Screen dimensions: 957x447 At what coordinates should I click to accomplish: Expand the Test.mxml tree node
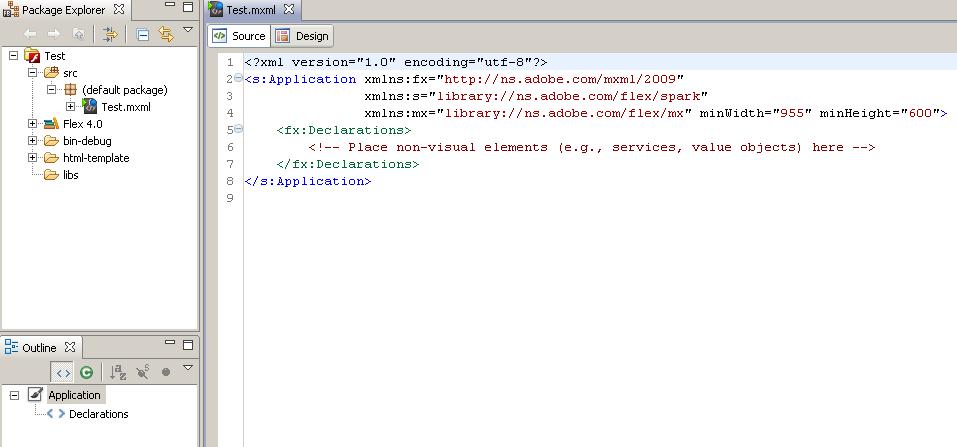point(71,107)
